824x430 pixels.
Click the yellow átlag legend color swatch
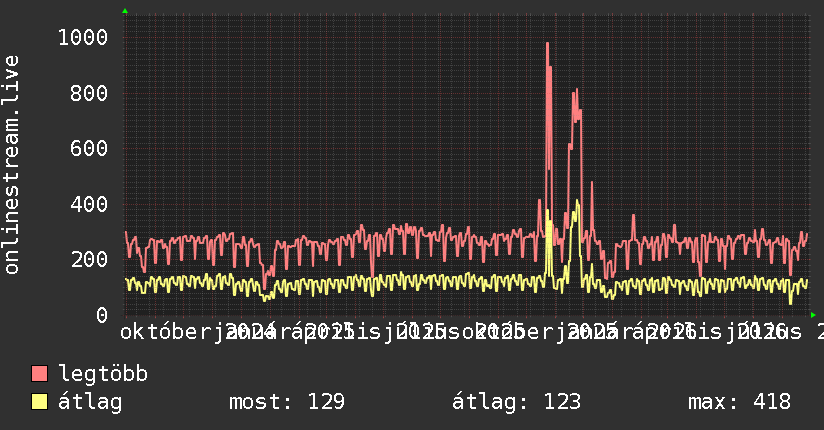pyautogui.click(x=39, y=402)
